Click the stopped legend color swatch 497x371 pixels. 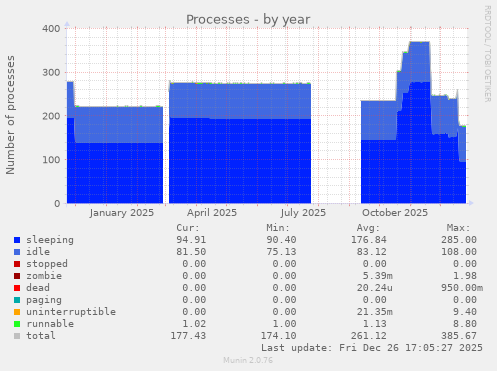(x=17, y=264)
